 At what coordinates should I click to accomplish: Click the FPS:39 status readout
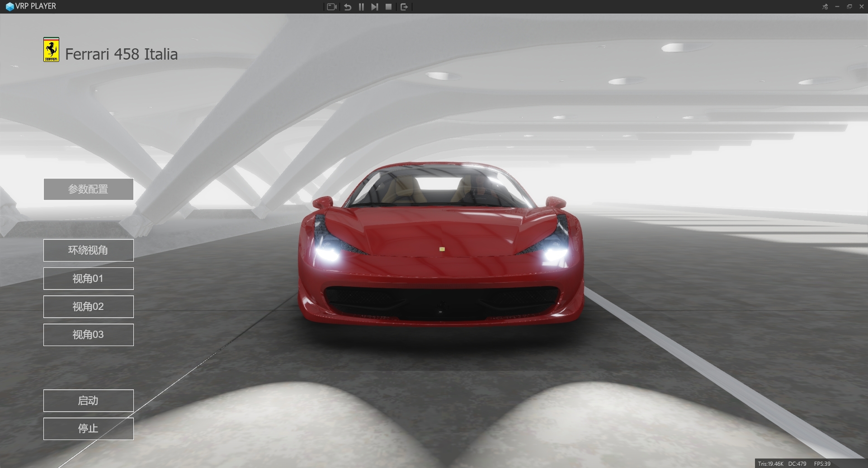pos(822,463)
